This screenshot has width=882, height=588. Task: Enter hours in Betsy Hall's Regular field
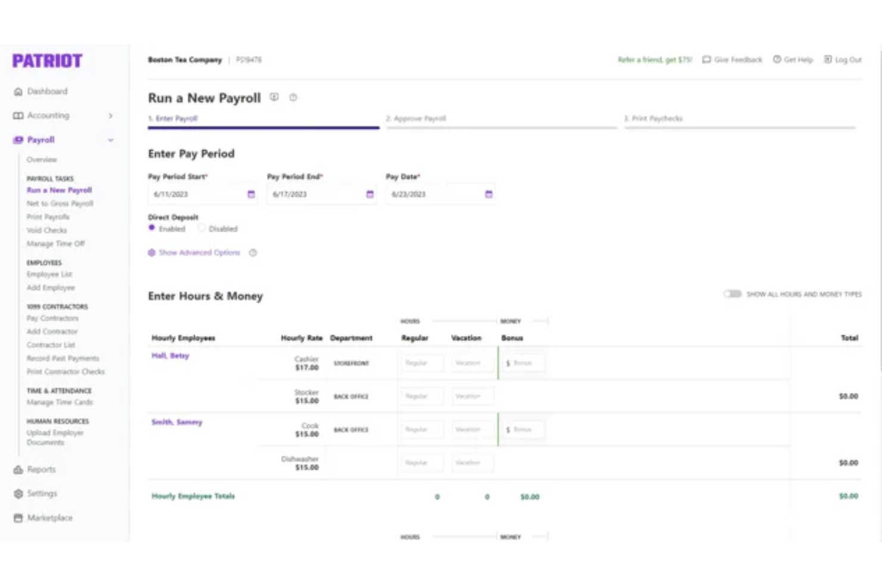(x=422, y=362)
